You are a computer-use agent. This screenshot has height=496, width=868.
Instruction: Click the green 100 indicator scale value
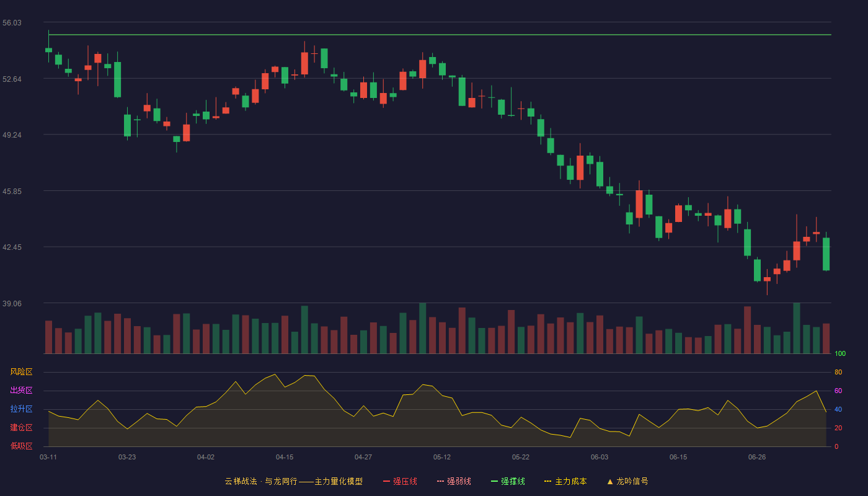[840, 354]
